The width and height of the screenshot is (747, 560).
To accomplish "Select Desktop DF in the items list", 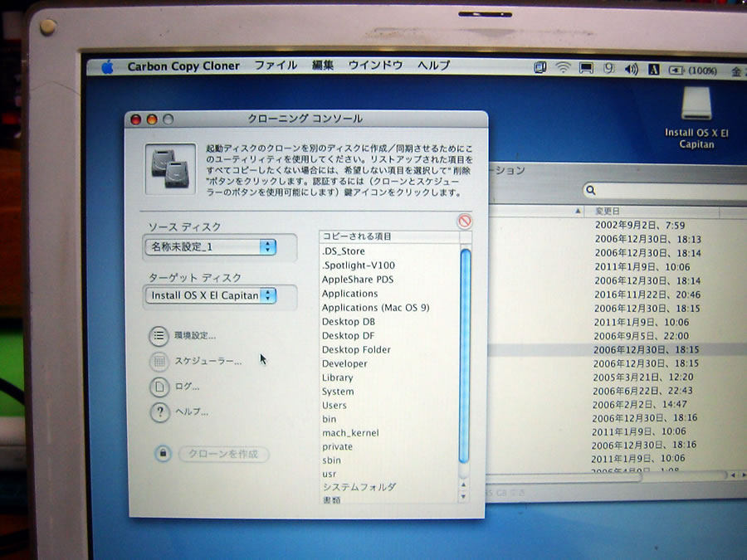I will click(x=349, y=336).
